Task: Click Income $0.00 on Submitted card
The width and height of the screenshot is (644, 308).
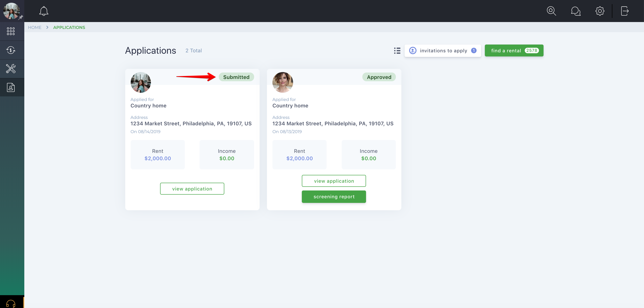Action: 227,155
